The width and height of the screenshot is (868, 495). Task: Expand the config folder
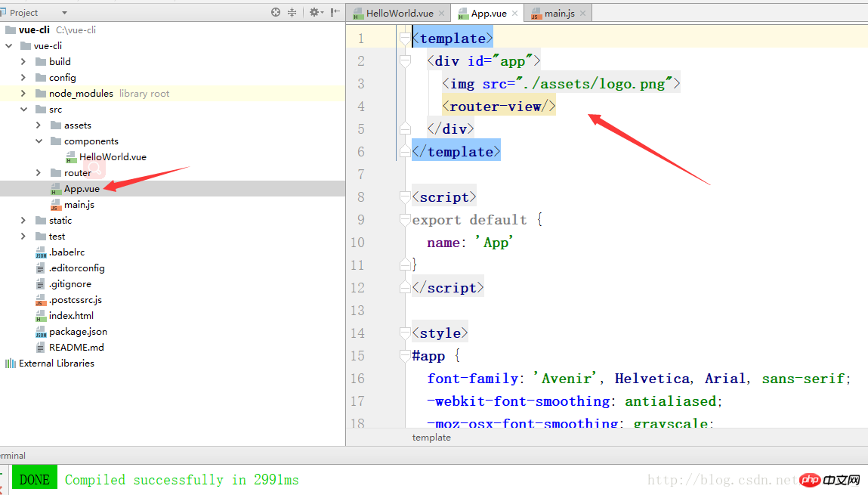(23, 78)
